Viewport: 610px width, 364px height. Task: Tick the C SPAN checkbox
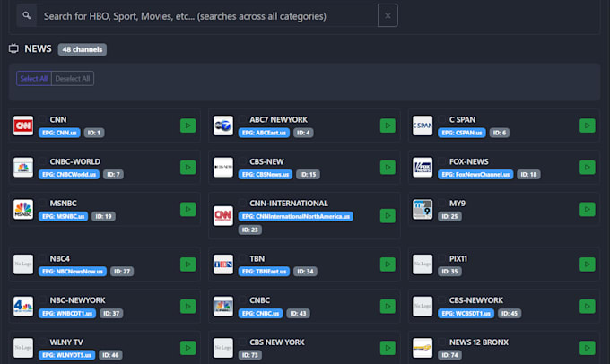[x=442, y=119]
